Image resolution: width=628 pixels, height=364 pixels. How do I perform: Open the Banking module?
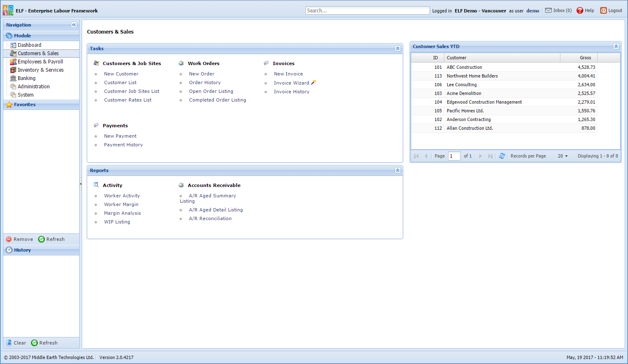tap(26, 78)
